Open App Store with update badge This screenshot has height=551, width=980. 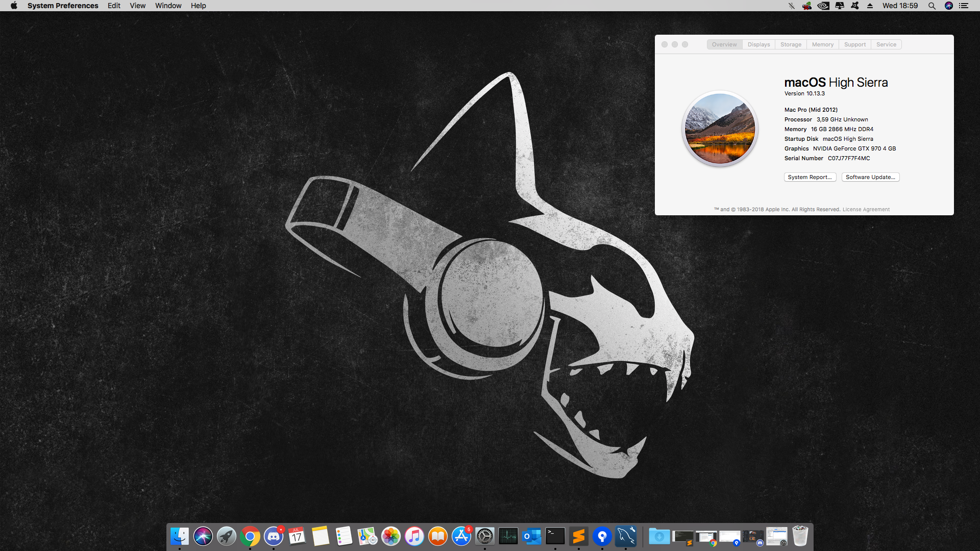[461, 536]
